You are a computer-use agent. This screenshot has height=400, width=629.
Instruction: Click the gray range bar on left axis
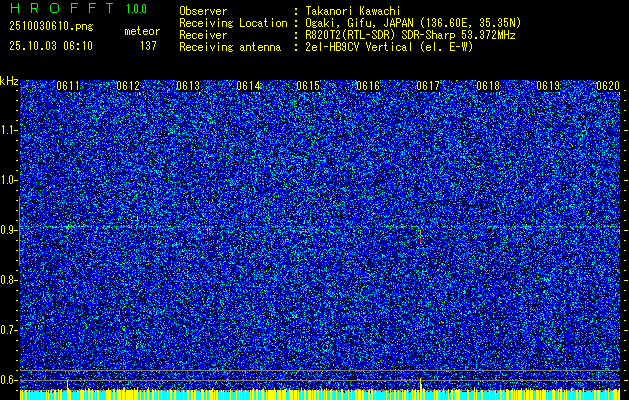pos(19,230)
